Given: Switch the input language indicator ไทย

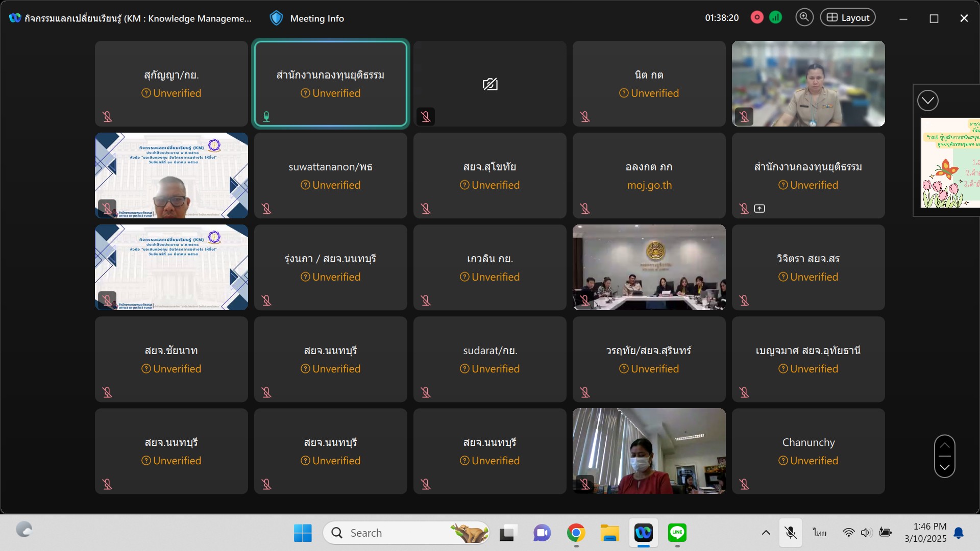Looking at the screenshot, I should pos(820,533).
